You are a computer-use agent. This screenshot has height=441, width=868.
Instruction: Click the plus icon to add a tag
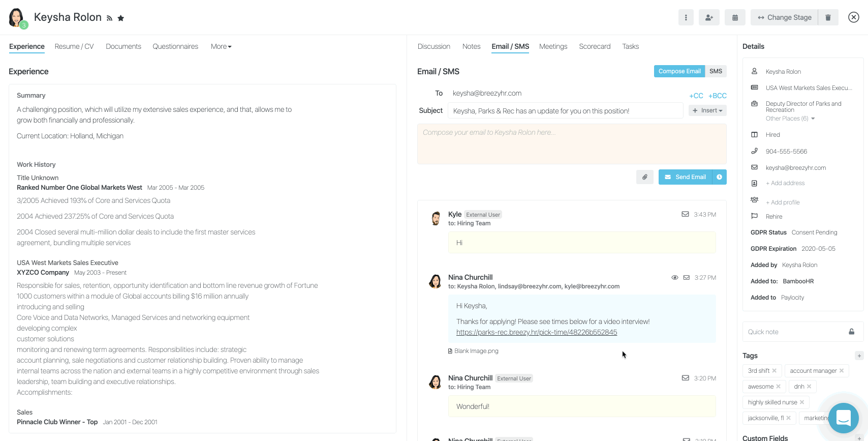(x=859, y=356)
